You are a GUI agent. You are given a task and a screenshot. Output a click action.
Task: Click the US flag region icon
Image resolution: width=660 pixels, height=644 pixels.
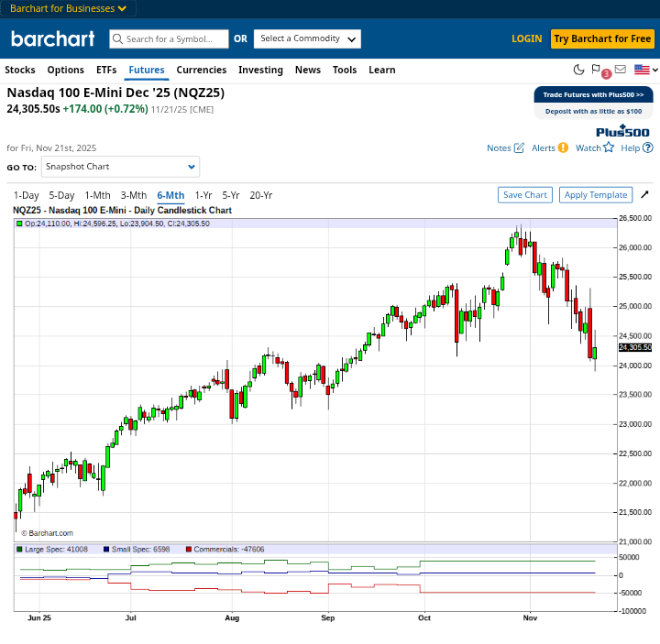point(642,70)
